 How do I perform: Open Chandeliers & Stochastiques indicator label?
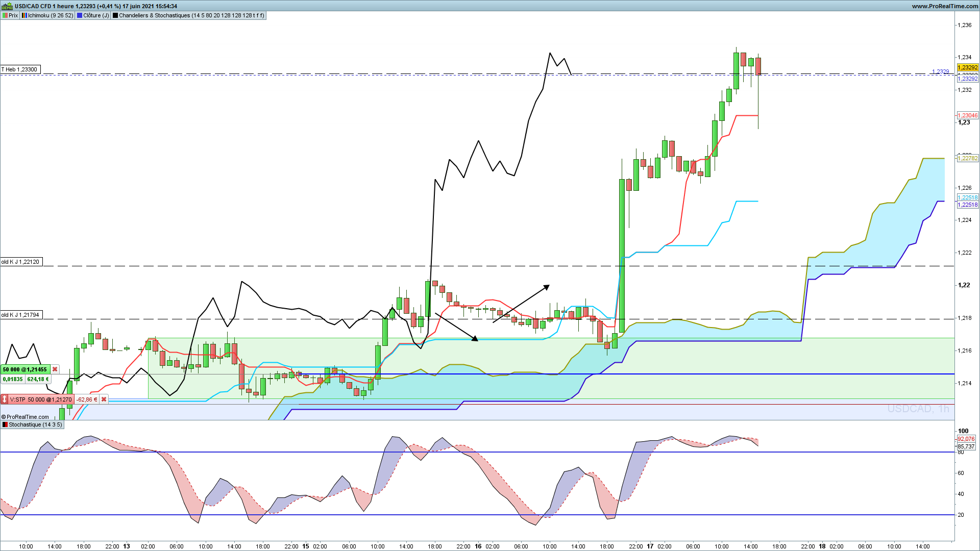coord(191,15)
